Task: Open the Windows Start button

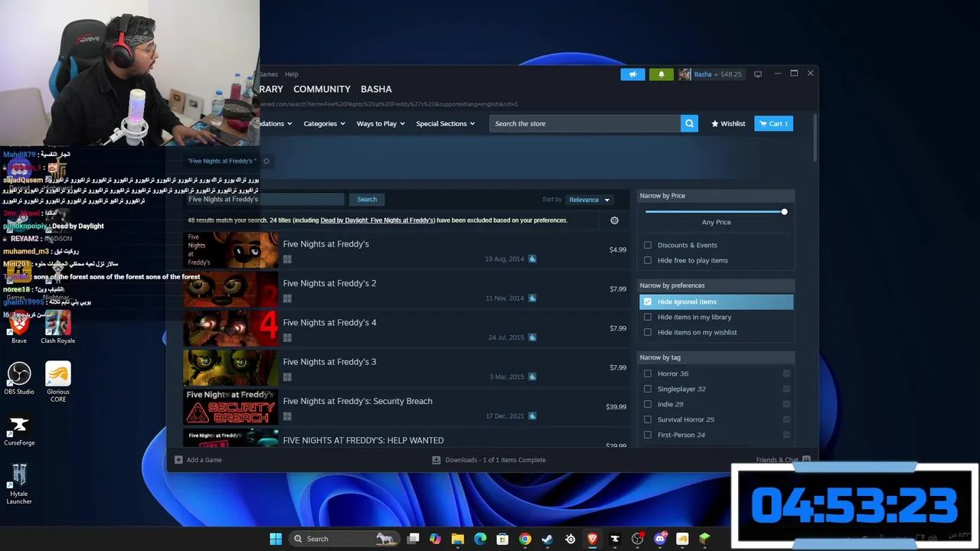Action: (276, 539)
